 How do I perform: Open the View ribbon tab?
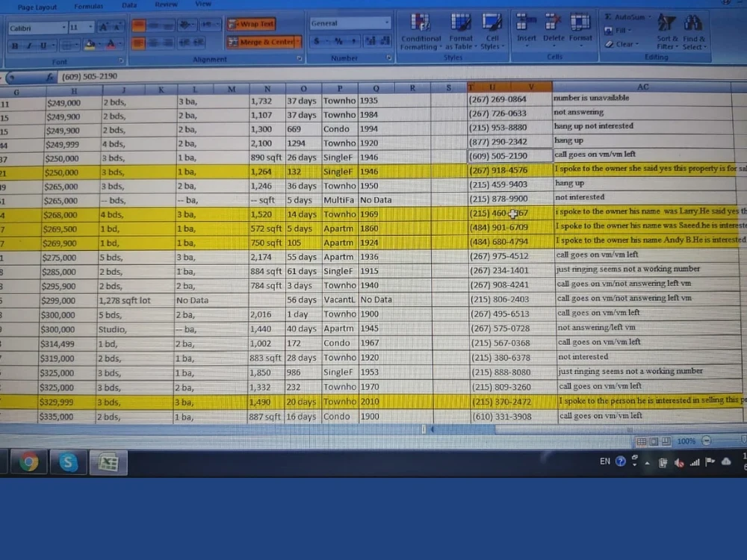click(x=203, y=4)
